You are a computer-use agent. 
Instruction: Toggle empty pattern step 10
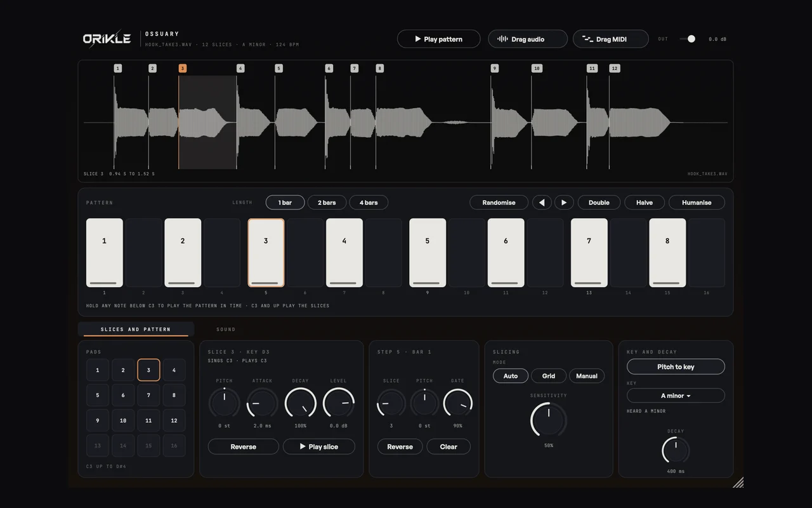(466, 253)
